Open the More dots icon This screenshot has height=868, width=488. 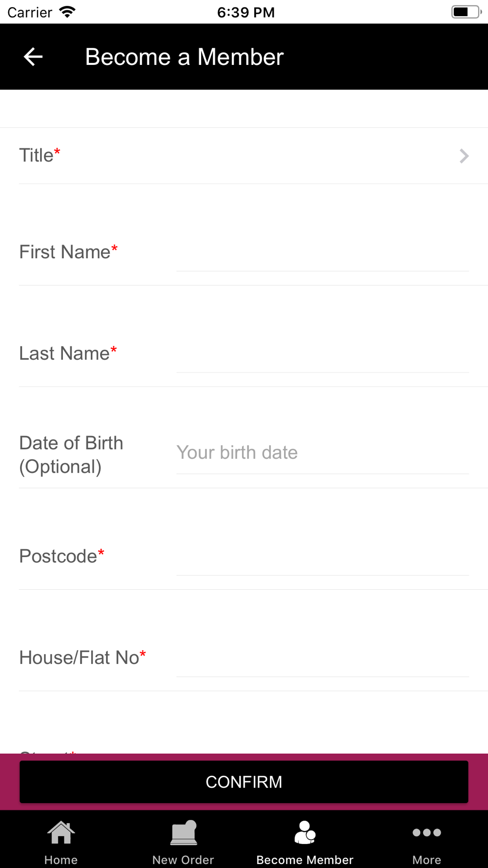pos(427,832)
